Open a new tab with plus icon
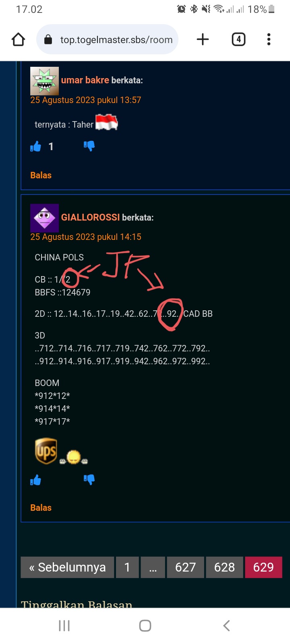Screen dimensions: 290x644 point(203,39)
